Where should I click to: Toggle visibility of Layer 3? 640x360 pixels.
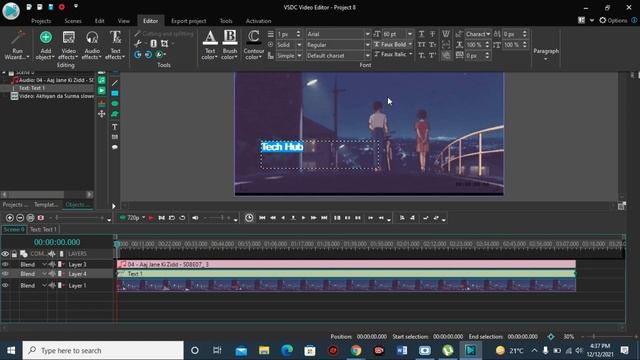(5, 264)
